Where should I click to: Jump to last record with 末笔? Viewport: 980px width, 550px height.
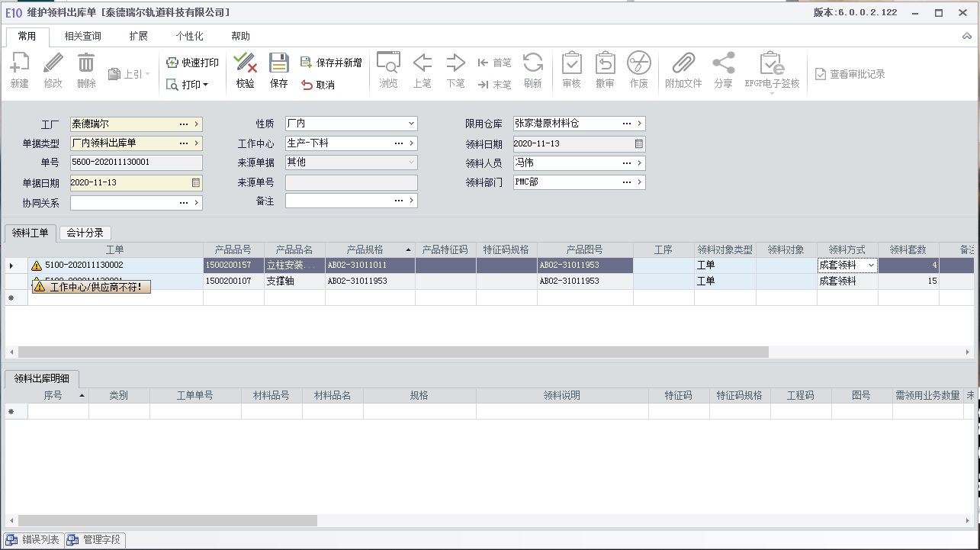(494, 85)
